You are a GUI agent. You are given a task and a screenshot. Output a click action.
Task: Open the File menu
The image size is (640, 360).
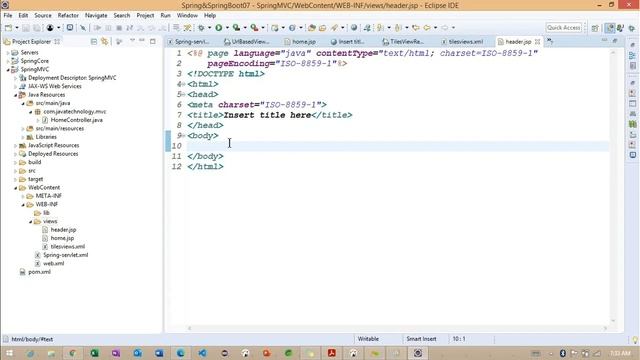click(8, 16)
